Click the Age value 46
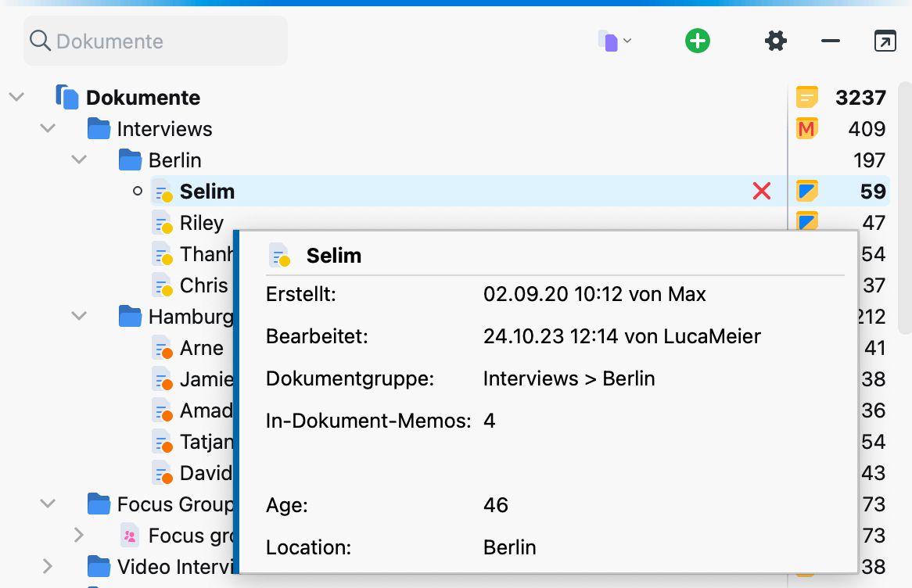This screenshot has width=912, height=588. tap(496, 505)
